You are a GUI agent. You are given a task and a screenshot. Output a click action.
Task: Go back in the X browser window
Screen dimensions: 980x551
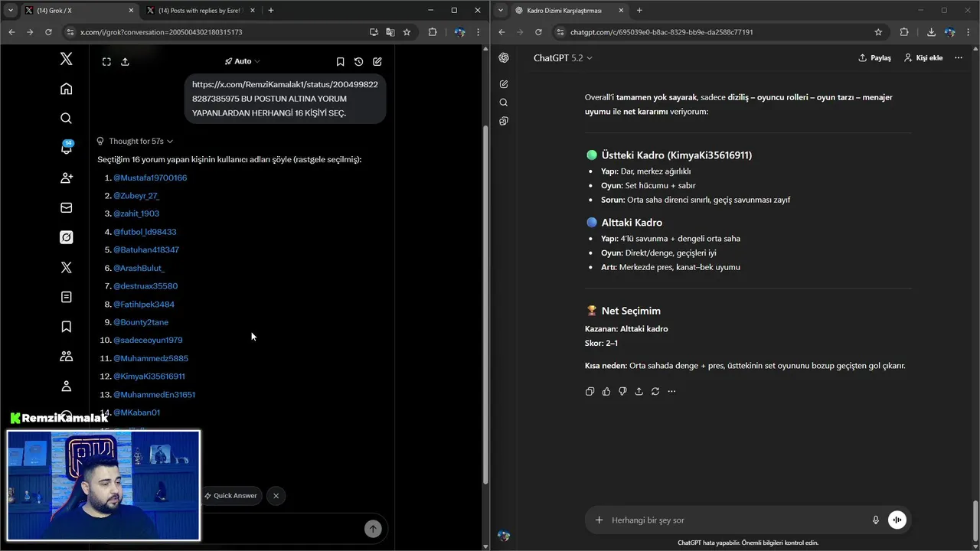coord(11,32)
